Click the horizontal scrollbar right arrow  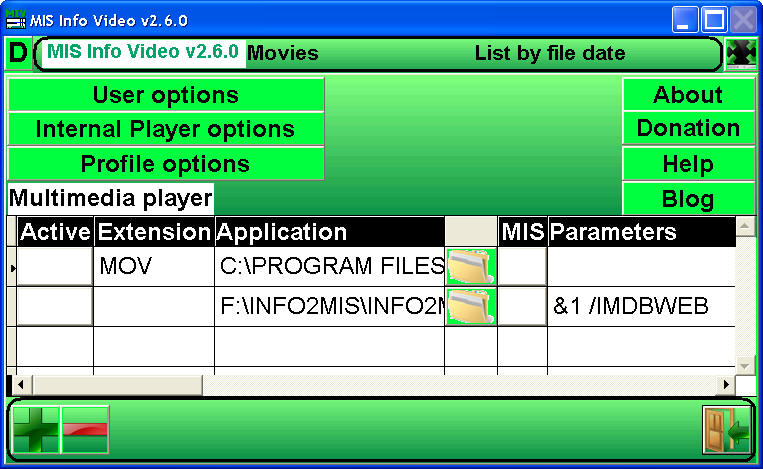point(726,385)
